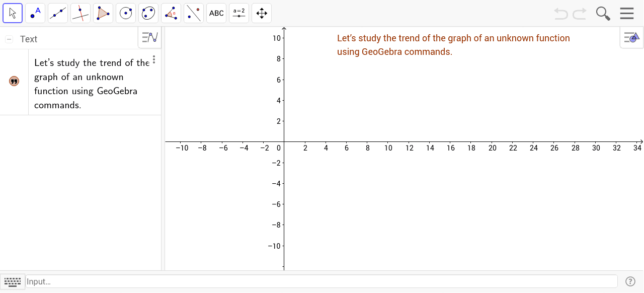Select the Circle with Center tool
Screen dimensions: 644x293
(126, 13)
